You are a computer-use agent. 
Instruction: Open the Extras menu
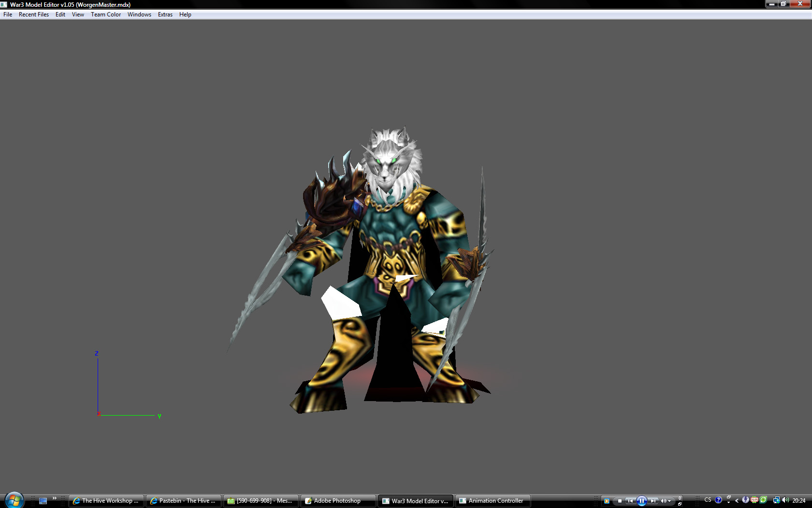[x=165, y=15]
